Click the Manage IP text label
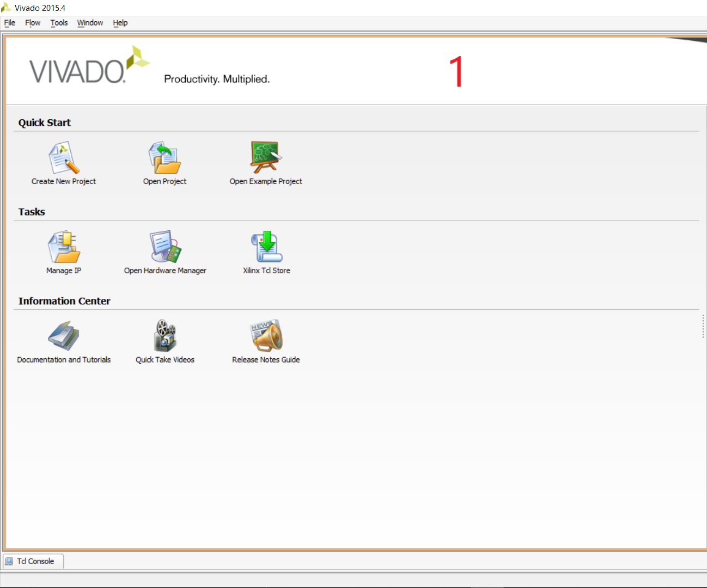Image resolution: width=707 pixels, height=588 pixels. pos(64,271)
